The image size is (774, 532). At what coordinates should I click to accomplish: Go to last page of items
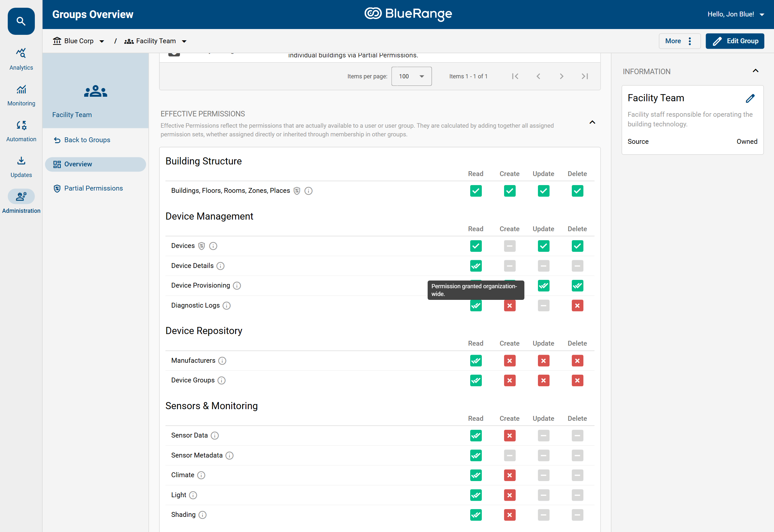point(585,76)
